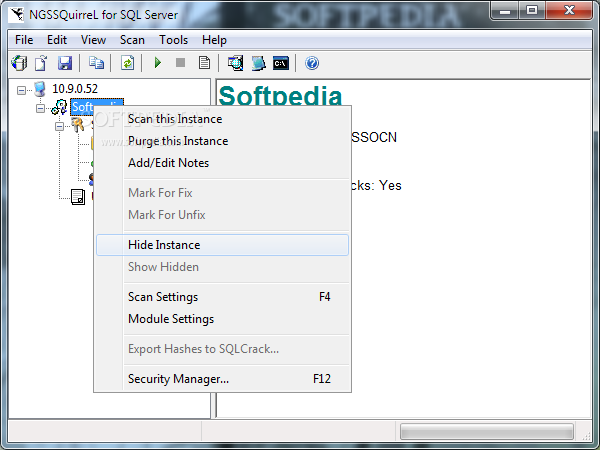
Task: Click the floppy disk save icon
Action: coord(65,63)
